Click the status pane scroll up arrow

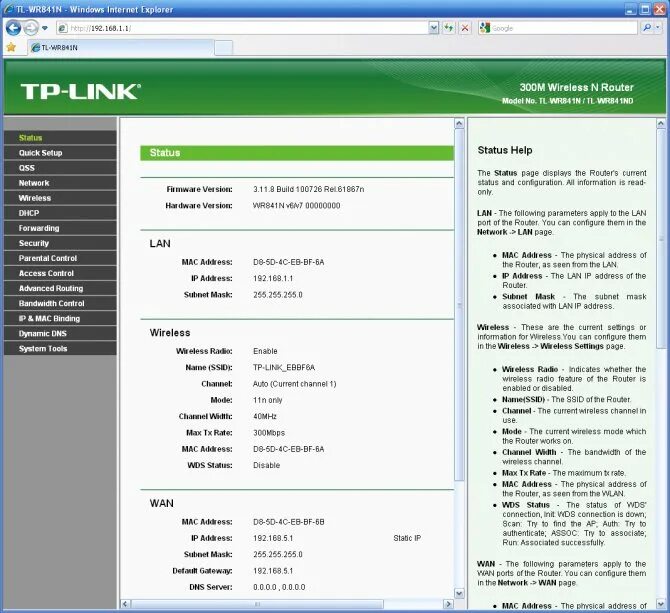pos(459,123)
